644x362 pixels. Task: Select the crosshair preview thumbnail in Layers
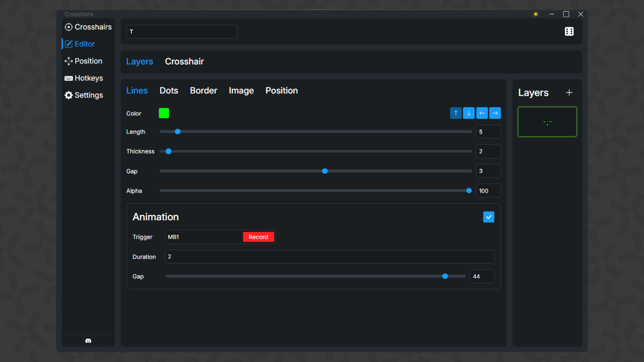click(547, 122)
